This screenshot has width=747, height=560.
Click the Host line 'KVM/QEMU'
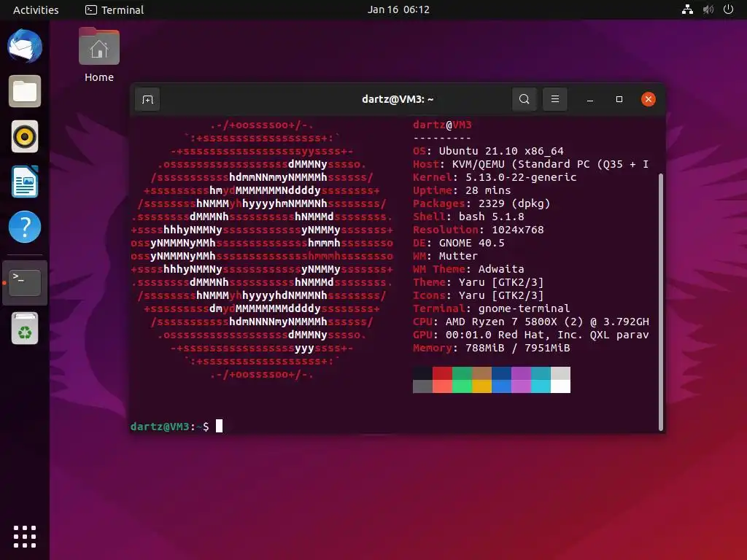(x=478, y=164)
